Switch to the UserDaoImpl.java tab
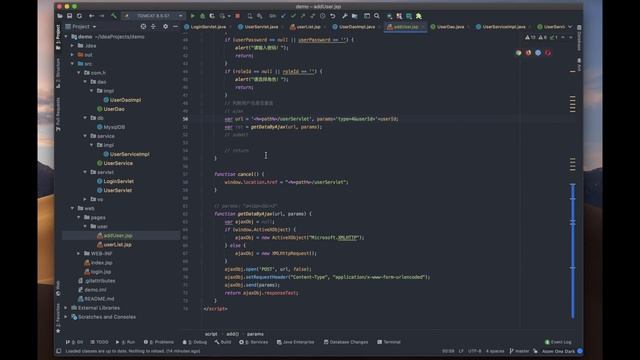Image resolution: width=640 pixels, height=360 pixels. pos(356,27)
